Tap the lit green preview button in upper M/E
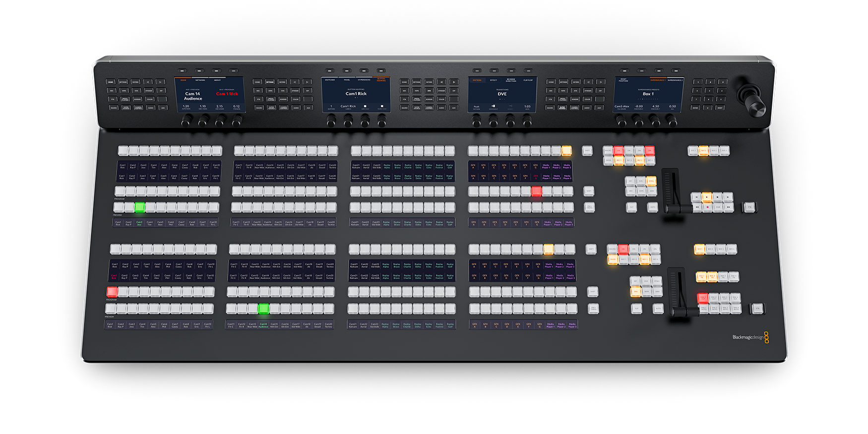Screen dimensions: 868x434 (140, 207)
